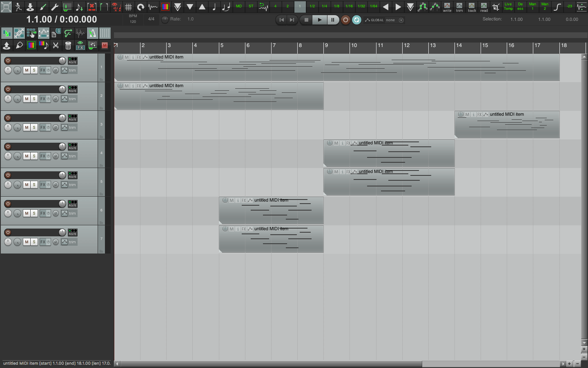Click the red M icon in lower toolbar

[105, 45]
